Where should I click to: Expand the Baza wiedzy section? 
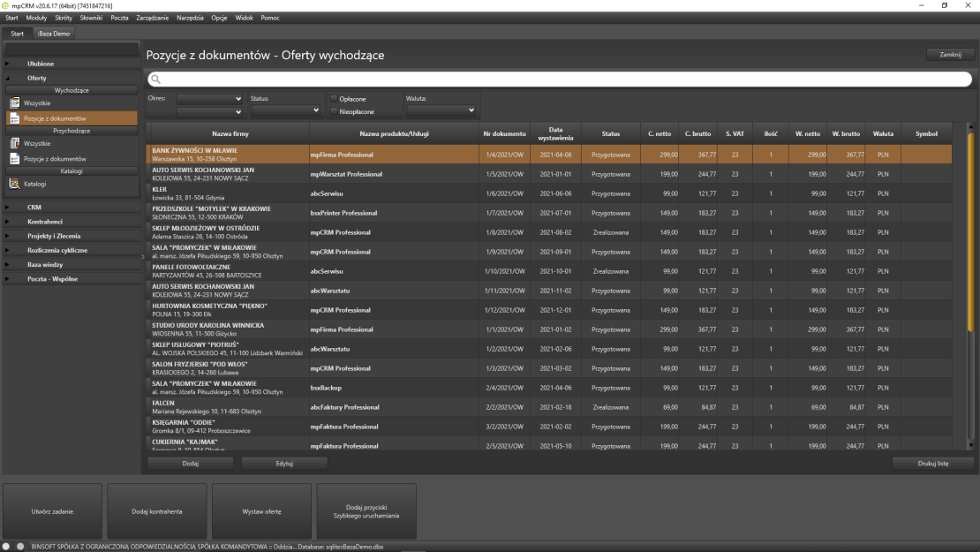coord(72,264)
